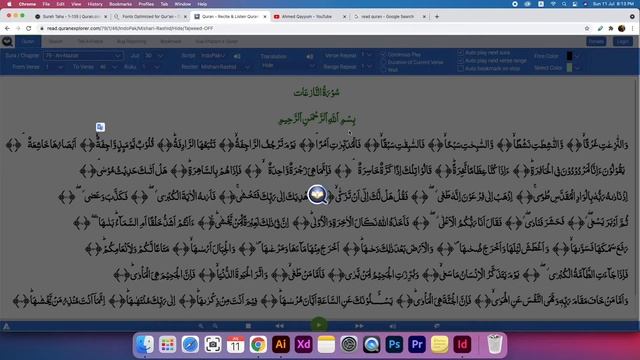Open the Bug Reporting tab
Viewport: 640px width, 360px height.
click(131, 41)
